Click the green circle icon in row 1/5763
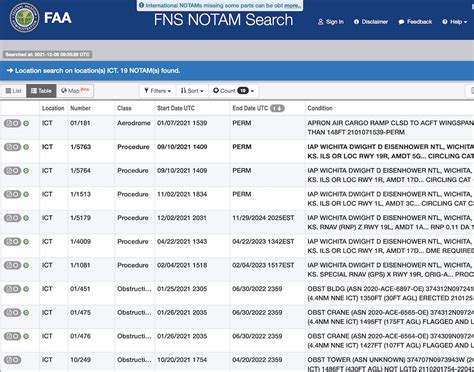The width and height of the screenshot is (474, 372). pos(26,147)
